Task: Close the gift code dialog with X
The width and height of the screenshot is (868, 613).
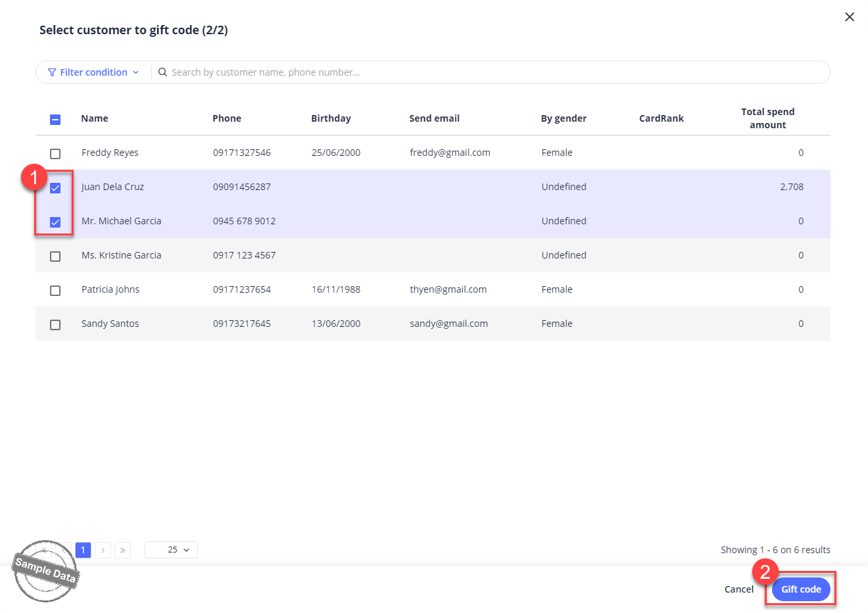Action: click(x=850, y=17)
